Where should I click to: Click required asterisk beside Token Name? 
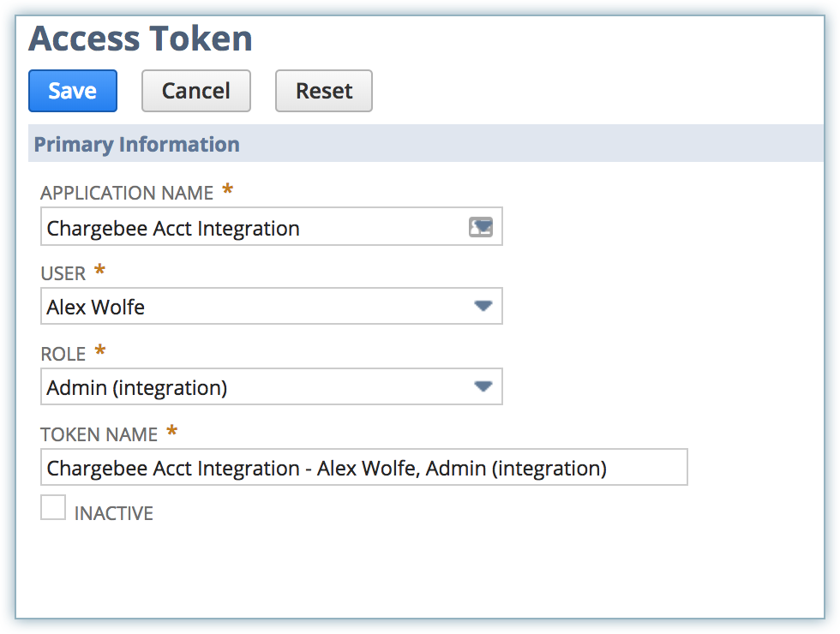(172, 431)
